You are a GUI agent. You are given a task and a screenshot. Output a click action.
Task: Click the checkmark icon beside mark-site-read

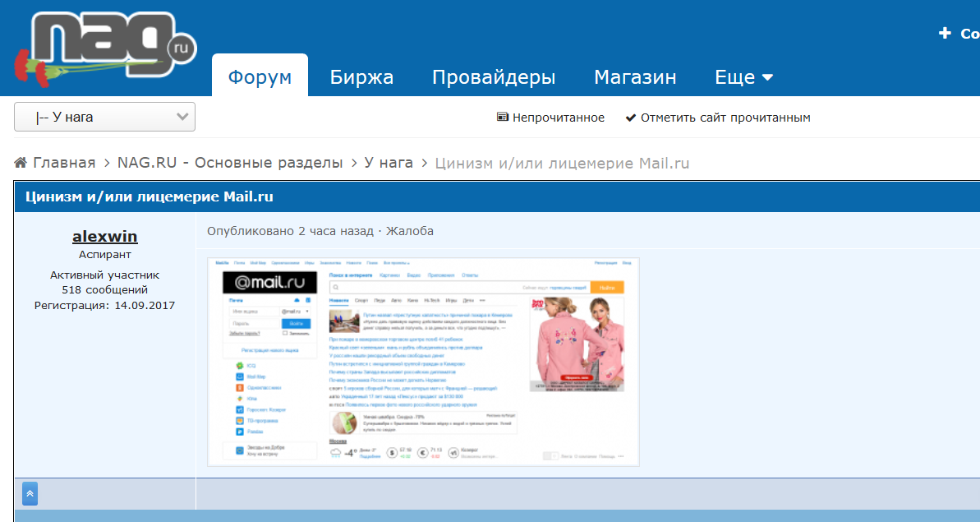631,118
